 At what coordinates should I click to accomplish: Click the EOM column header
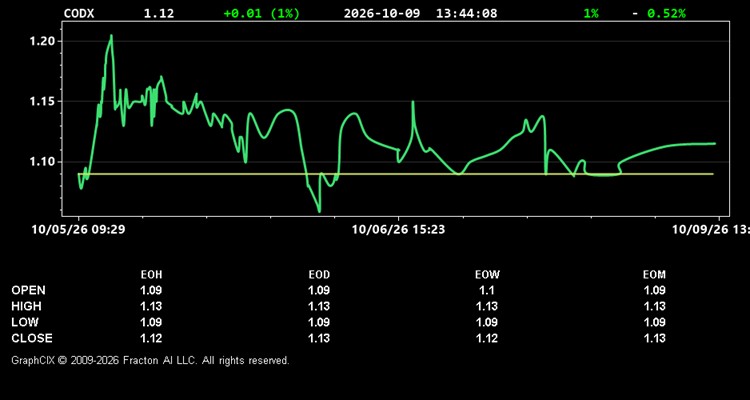654,275
